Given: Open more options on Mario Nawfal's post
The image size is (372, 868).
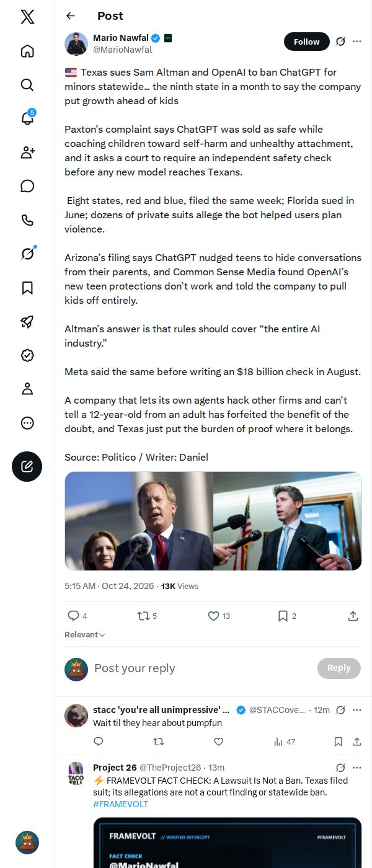Looking at the screenshot, I should (356, 42).
